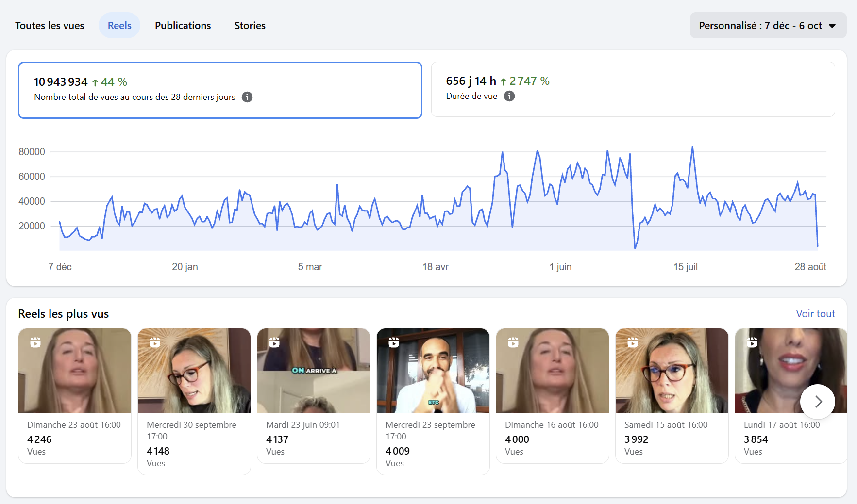
Task: Click the 4 137 views count
Action: [277, 439]
